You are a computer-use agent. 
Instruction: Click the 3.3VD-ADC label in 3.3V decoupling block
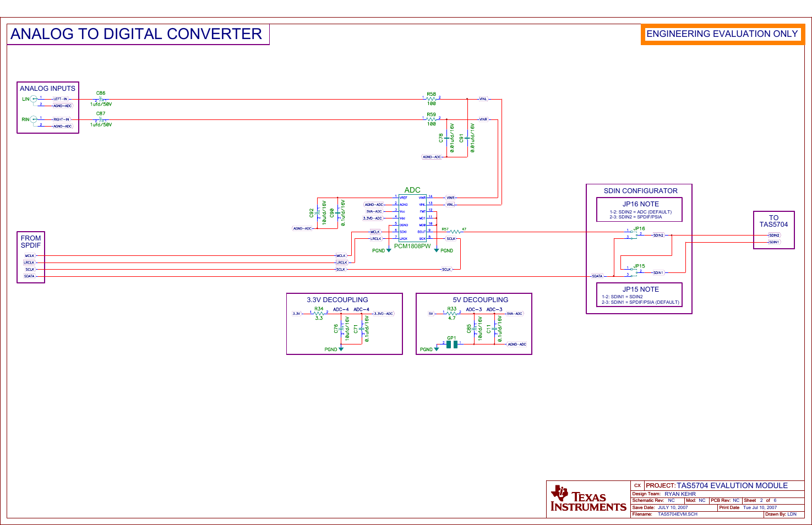(x=384, y=314)
